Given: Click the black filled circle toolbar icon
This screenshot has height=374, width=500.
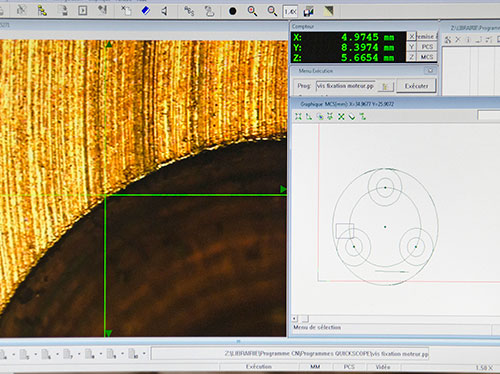Looking at the screenshot, I should click(x=232, y=11).
